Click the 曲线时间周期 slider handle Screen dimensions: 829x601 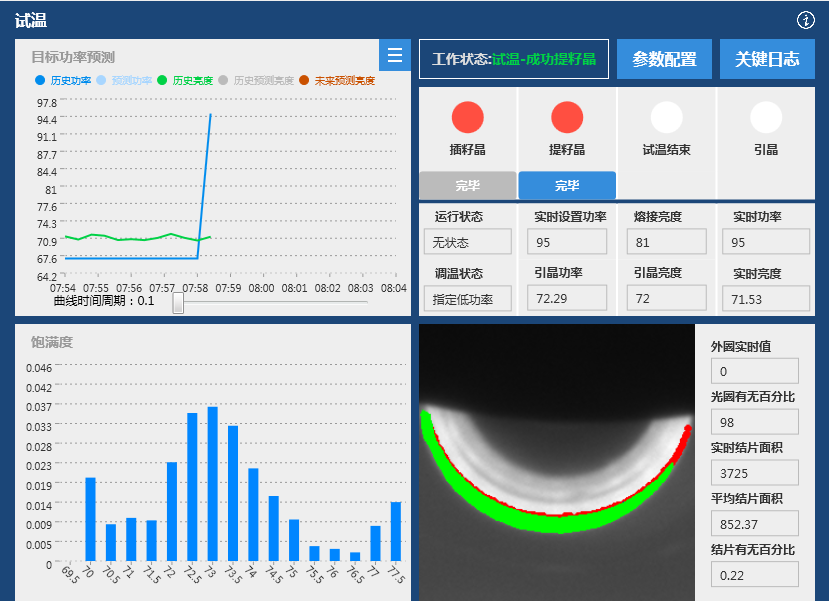tap(178, 302)
